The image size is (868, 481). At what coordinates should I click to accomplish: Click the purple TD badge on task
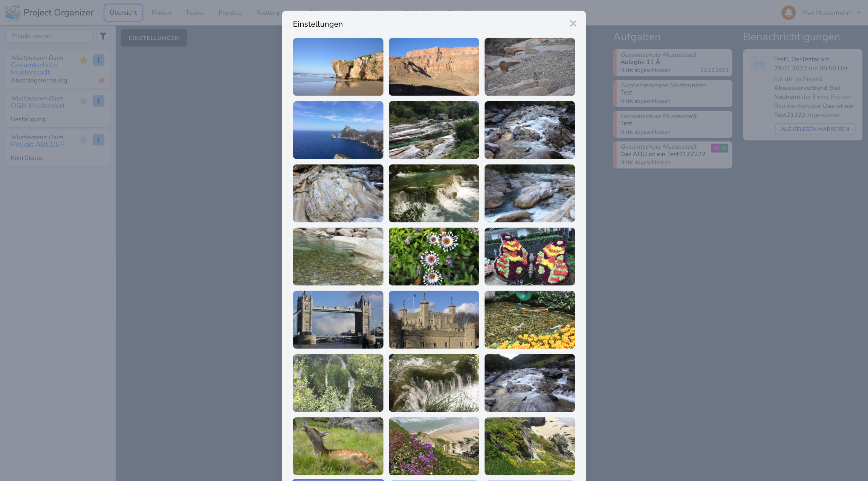[715, 148]
